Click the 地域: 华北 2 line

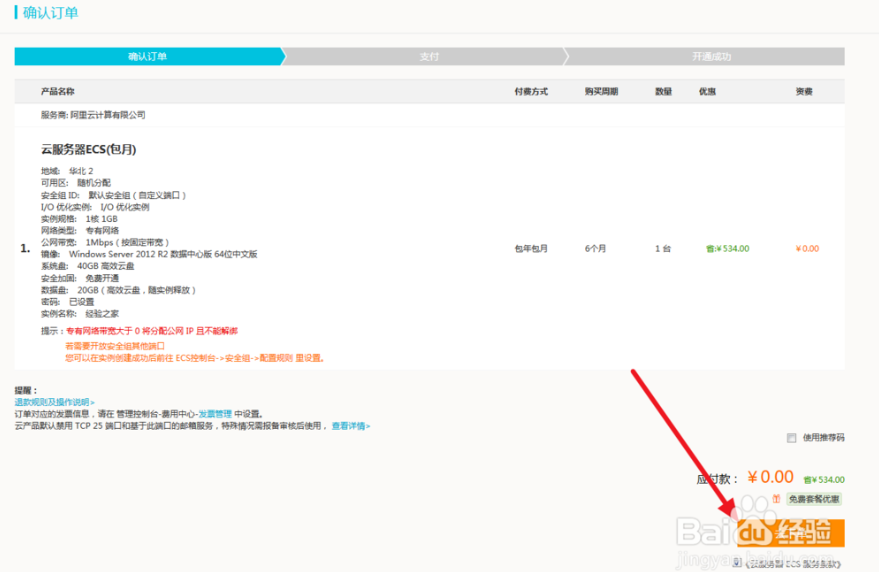(67, 171)
